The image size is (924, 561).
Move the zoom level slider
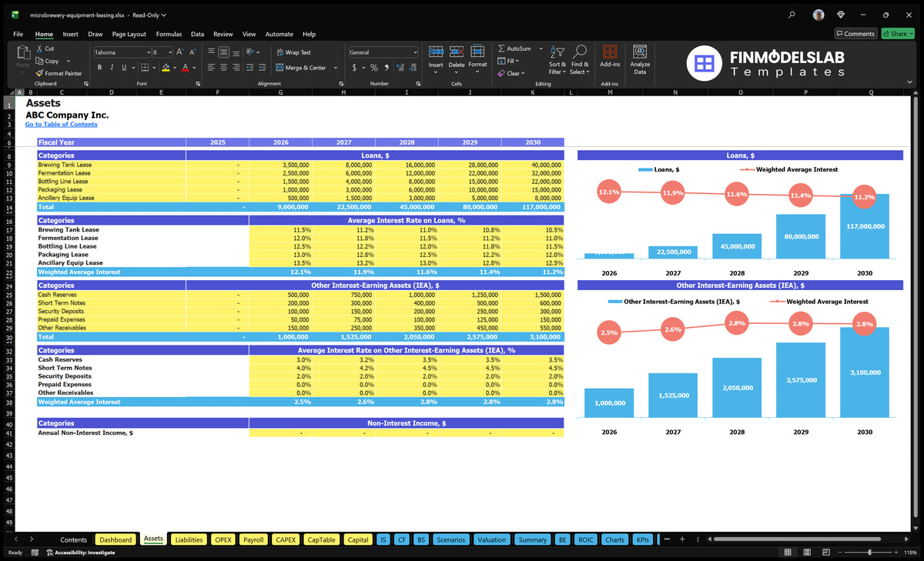pos(869,553)
